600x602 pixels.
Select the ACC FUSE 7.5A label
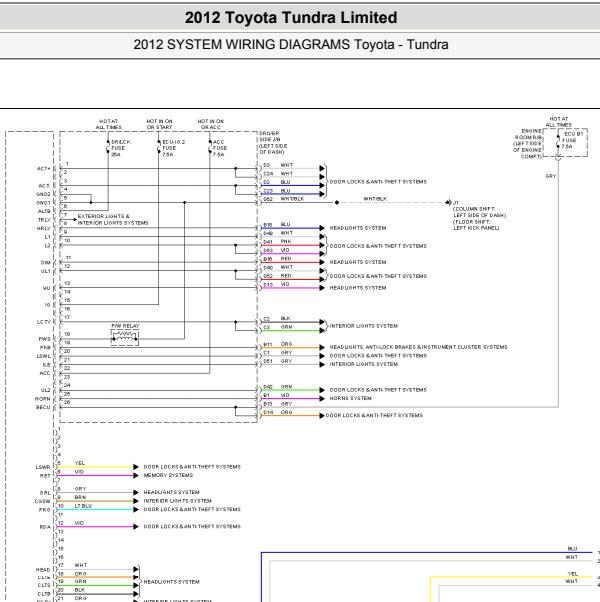(220, 148)
